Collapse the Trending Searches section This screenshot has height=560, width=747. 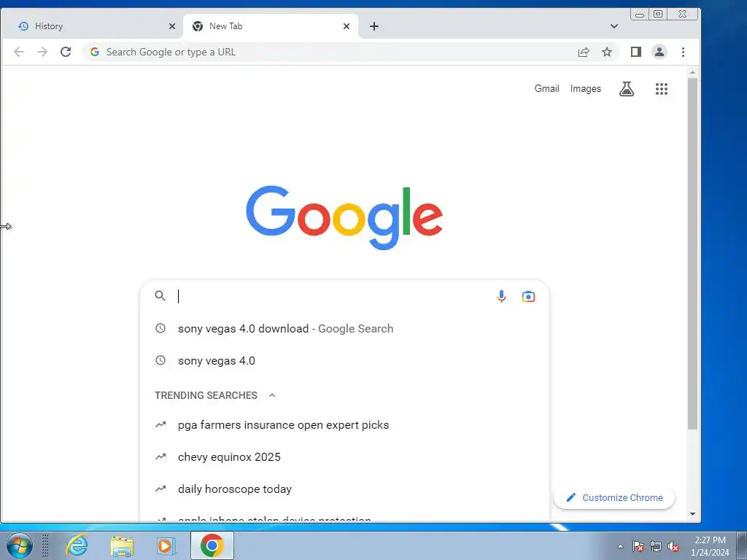point(272,395)
